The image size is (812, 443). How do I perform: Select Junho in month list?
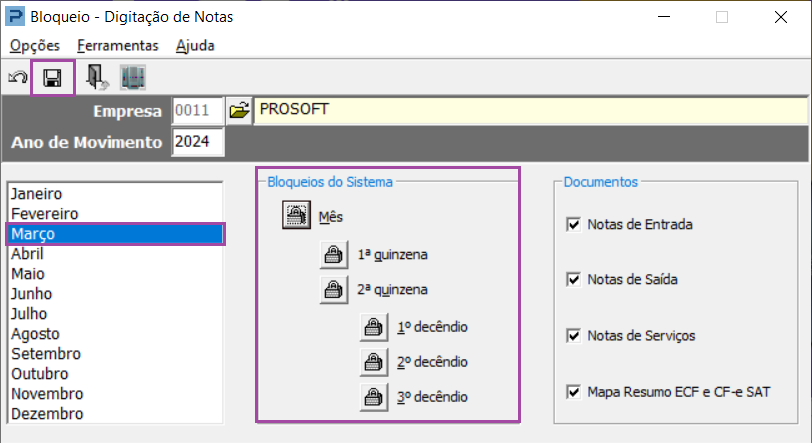pyautogui.click(x=115, y=294)
